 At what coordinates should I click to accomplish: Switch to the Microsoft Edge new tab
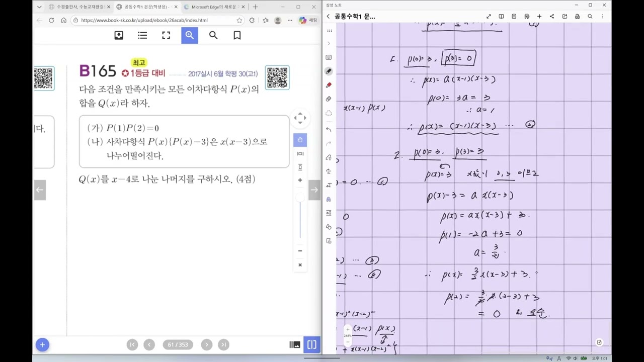[215, 7]
